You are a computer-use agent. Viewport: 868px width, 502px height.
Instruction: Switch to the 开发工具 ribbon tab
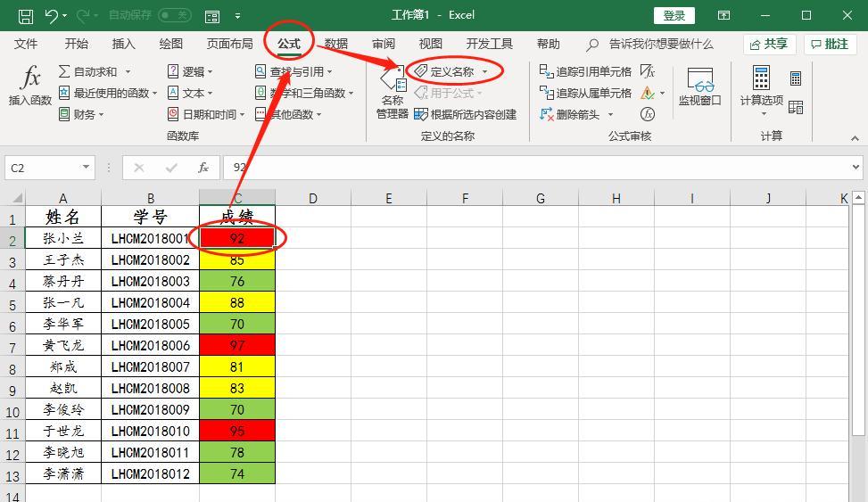pyautogui.click(x=490, y=44)
